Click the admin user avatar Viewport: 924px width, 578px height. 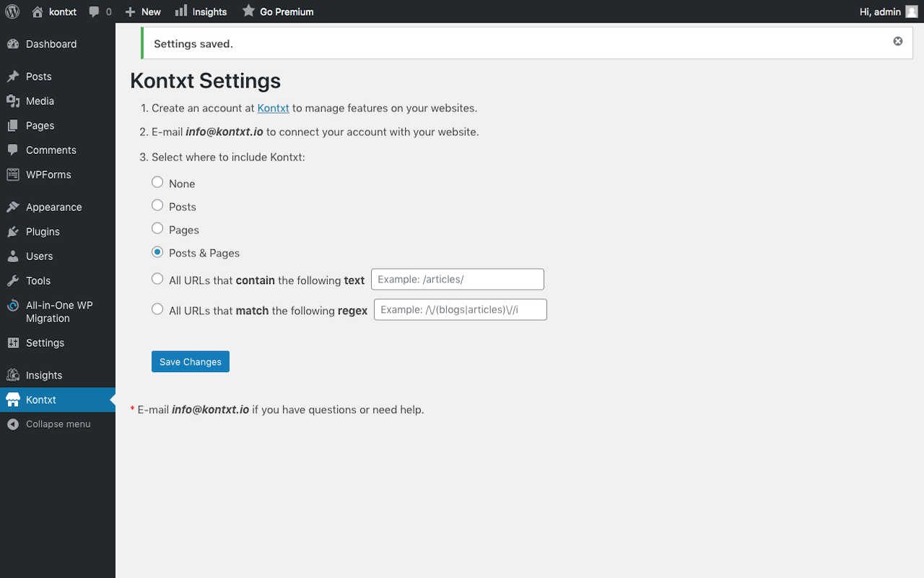coord(912,12)
